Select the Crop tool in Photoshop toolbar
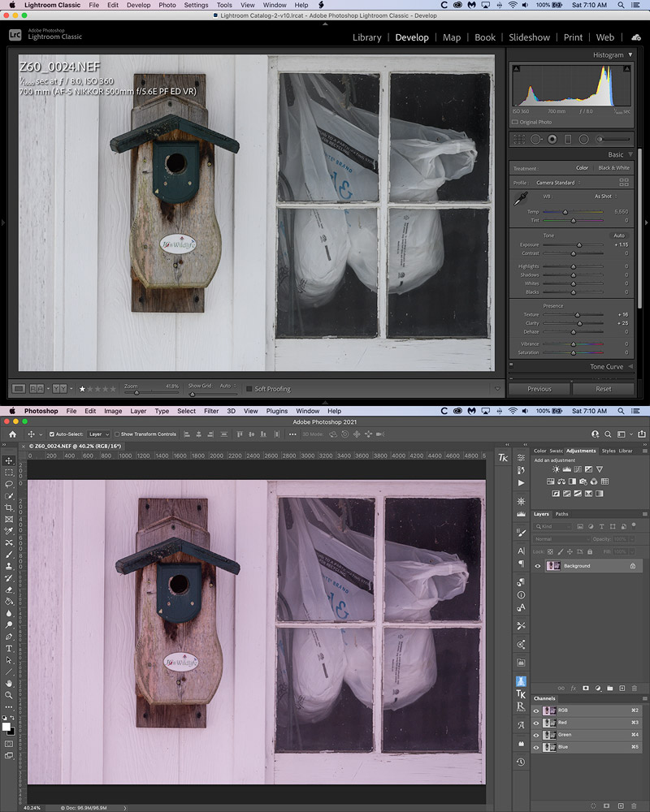650x812 pixels. click(x=9, y=508)
